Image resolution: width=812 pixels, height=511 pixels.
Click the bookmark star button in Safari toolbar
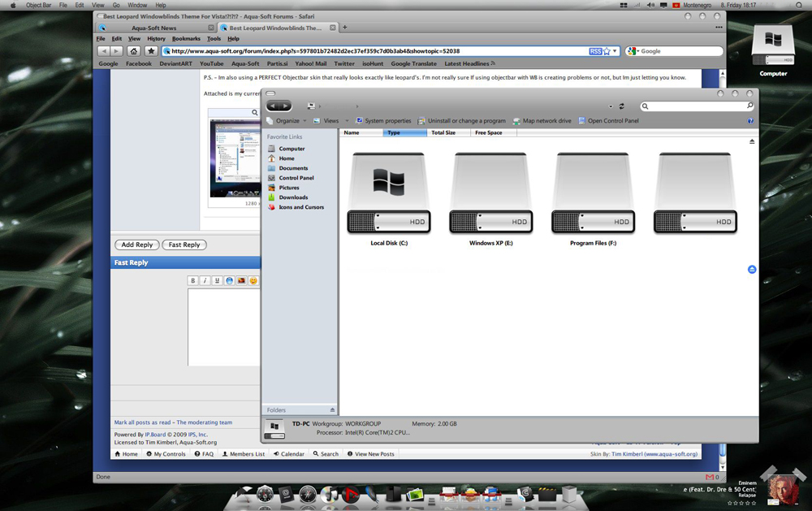[x=151, y=51]
